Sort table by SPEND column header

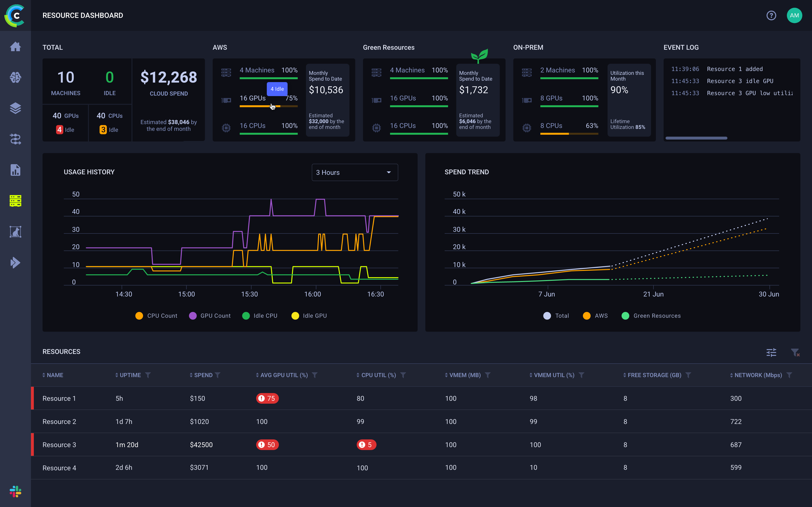click(x=203, y=375)
